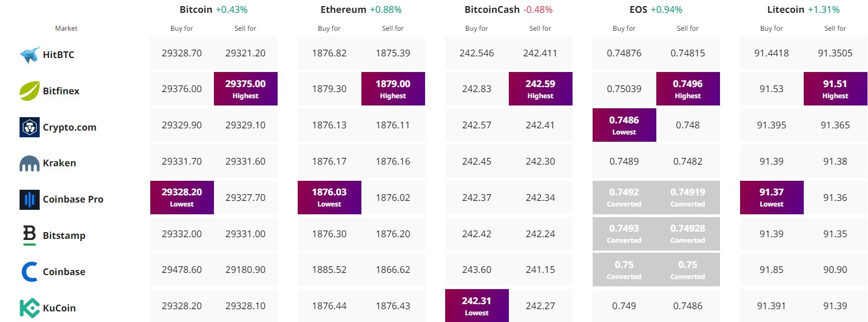868x322 pixels.
Task: Click Bitfinex highest Bitcoin sell price 29375.00
Action: click(246, 88)
